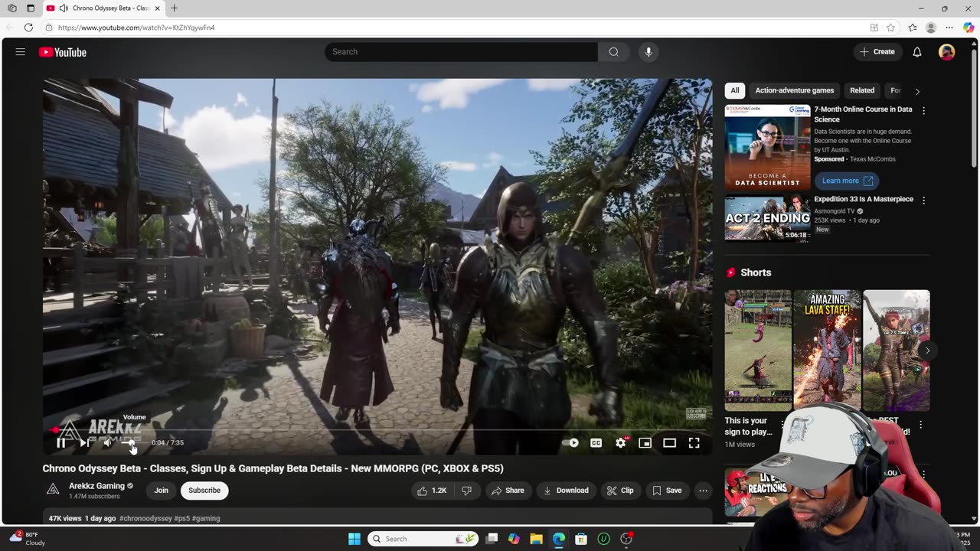
Task: Seek along the video progress bar
Action: click(x=377, y=430)
